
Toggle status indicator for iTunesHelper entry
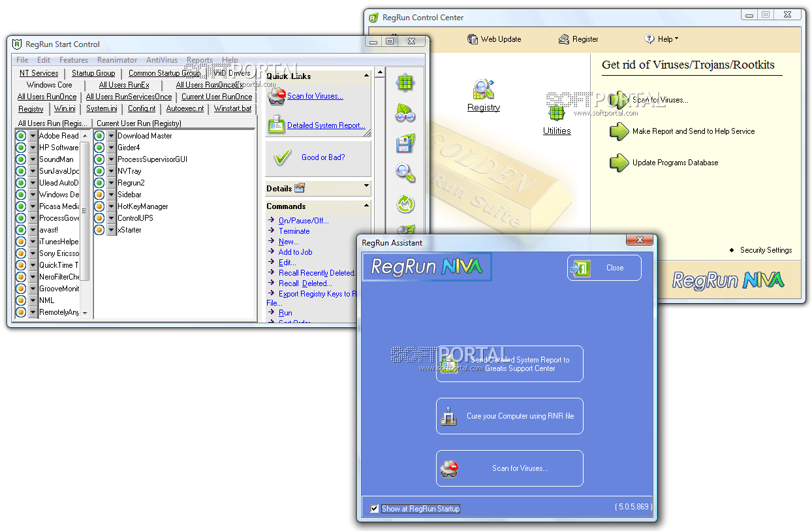pos(21,242)
